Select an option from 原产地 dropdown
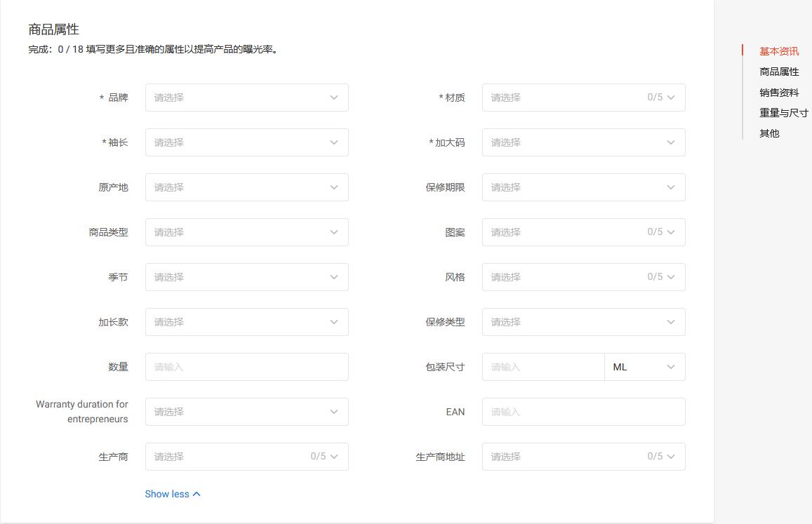 (246, 187)
